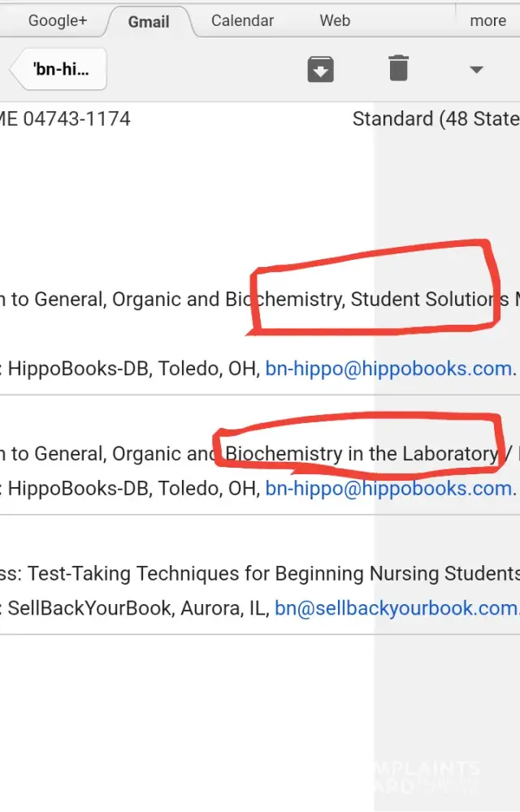This screenshot has height=812, width=520.
Task: Click the bn@sellbackyourbook.com email link
Action: pos(396,608)
